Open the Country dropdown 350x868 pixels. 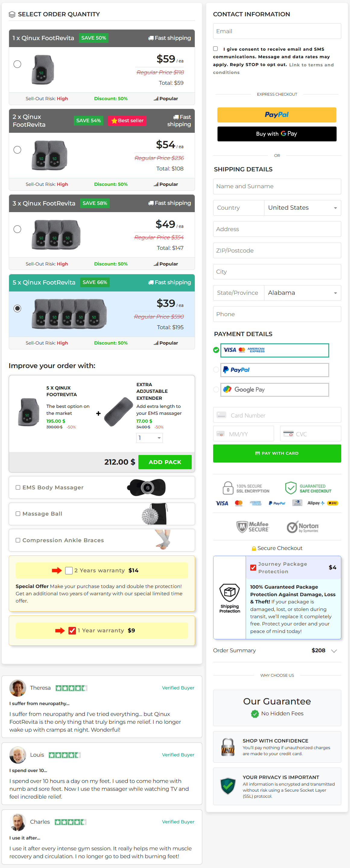coord(302,208)
